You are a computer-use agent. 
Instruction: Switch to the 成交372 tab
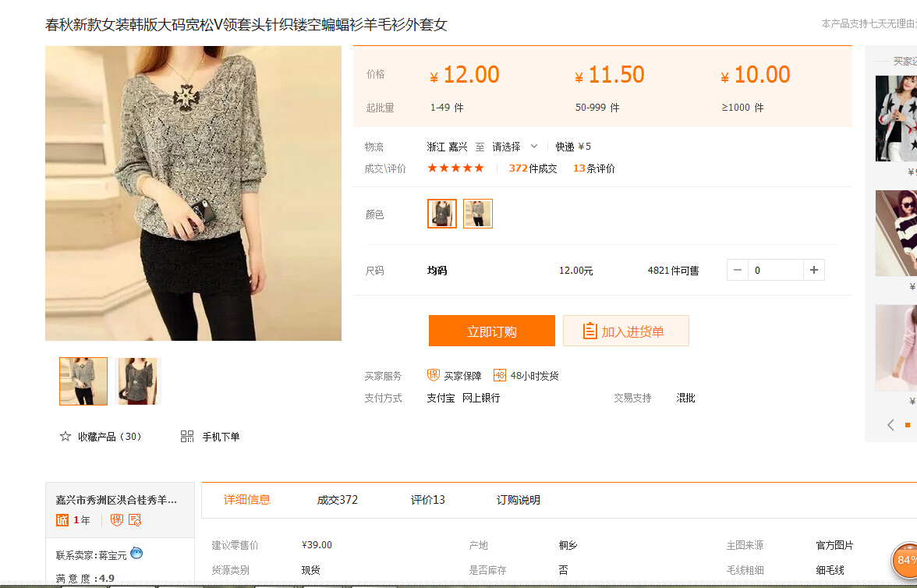point(337,500)
